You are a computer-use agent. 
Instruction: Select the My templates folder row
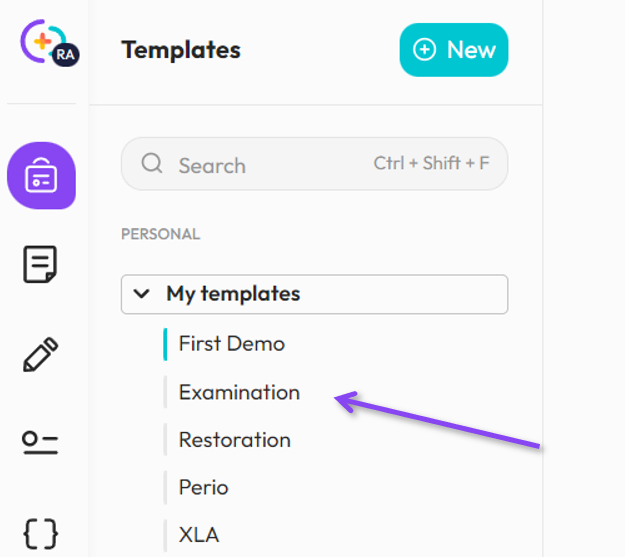314,294
